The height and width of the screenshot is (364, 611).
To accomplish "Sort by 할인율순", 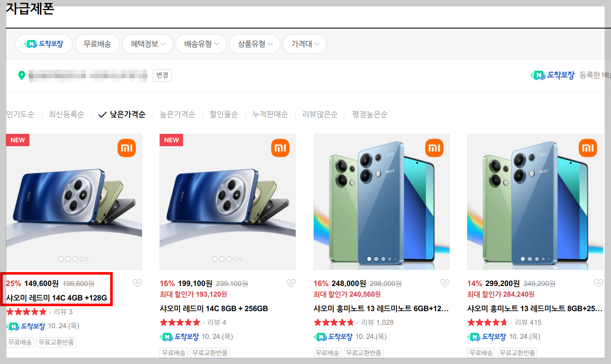I will 224,114.
